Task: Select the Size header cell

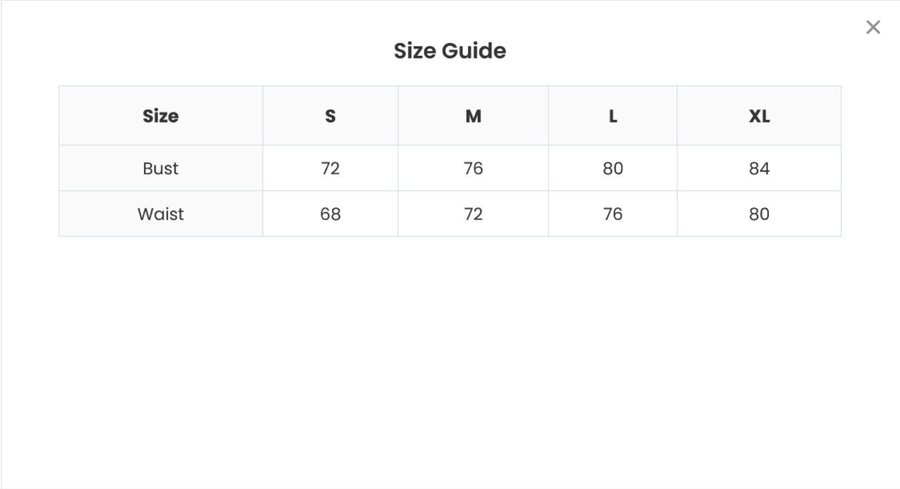Action: (160, 116)
